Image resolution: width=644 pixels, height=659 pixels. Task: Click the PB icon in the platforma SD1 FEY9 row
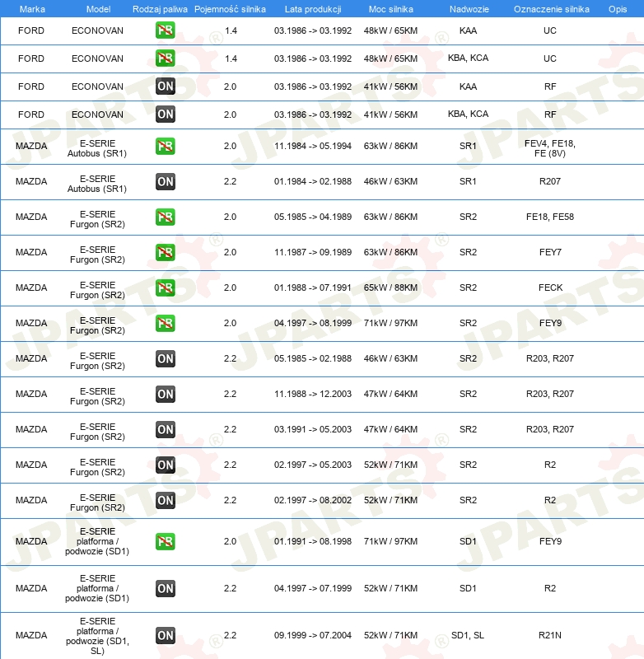point(165,541)
